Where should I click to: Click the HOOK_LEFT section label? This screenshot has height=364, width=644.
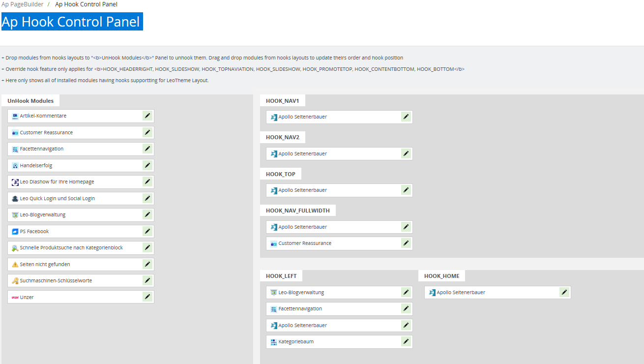[x=281, y=276]
